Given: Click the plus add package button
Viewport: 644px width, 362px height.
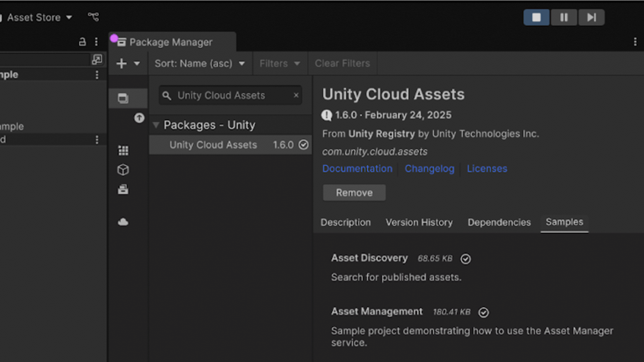Looking at the screenshot, I should tap(122, 63).
